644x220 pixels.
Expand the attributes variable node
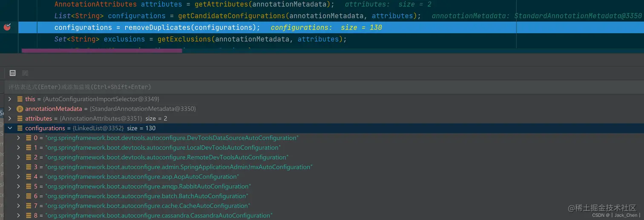[x=10, y=118]
